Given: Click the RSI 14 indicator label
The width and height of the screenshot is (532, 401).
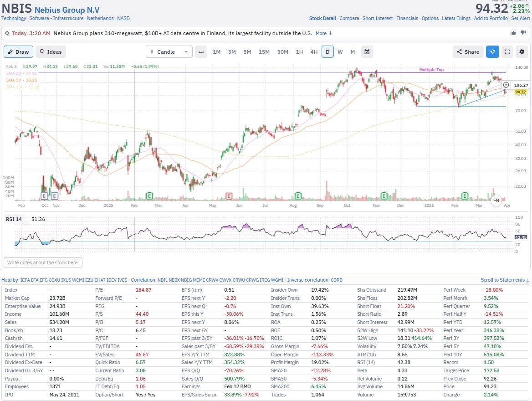Looking at the screenshot, I should click(x=14, y=219).
